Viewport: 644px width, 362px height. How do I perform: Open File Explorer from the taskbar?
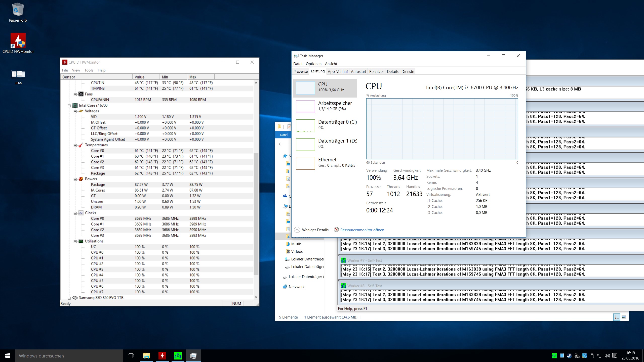[146, 356]
